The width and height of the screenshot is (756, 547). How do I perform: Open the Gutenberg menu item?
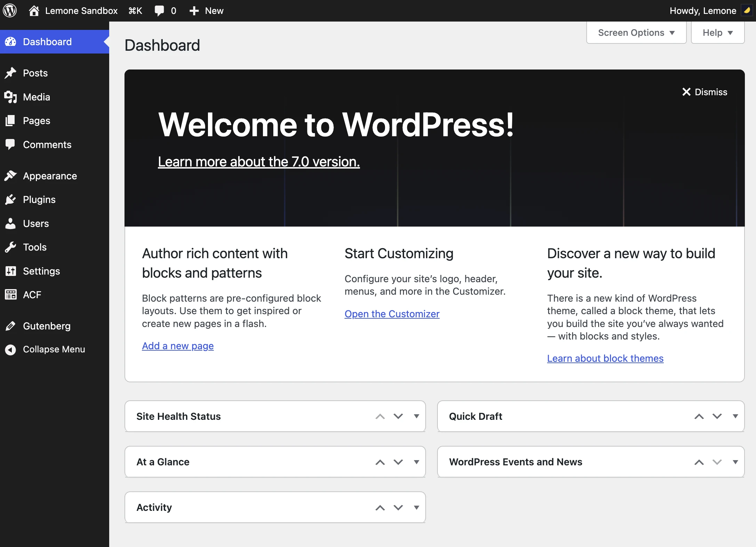(55, 326)
